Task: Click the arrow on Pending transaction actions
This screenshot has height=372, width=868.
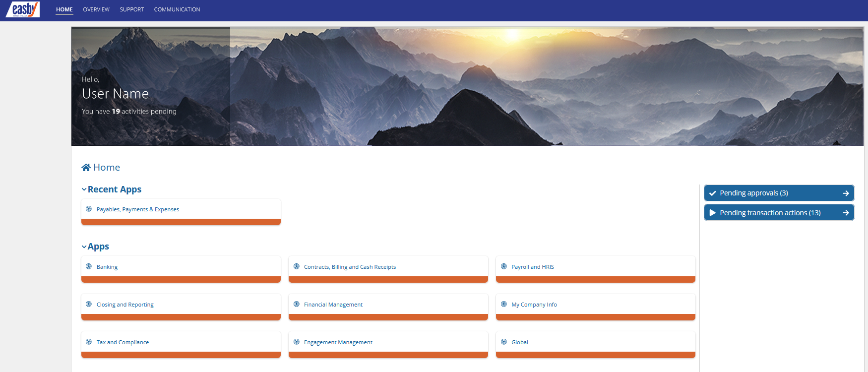Action: coord(846,213)
